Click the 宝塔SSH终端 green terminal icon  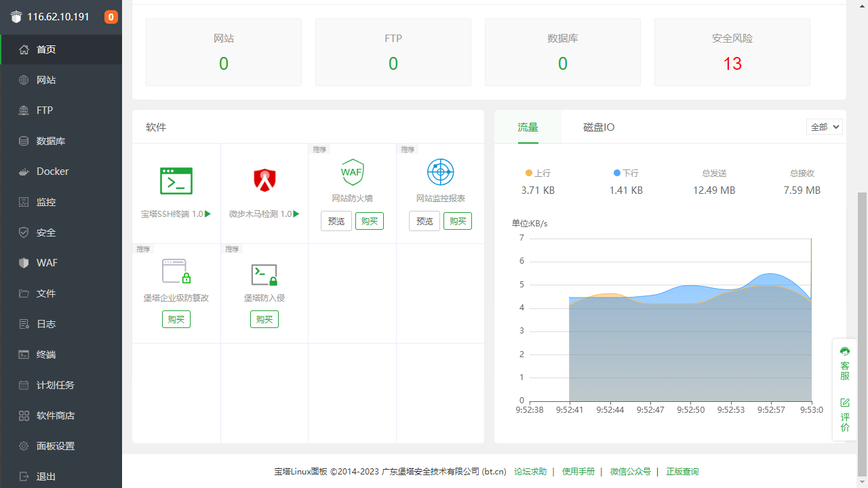[x=176, y=181]
